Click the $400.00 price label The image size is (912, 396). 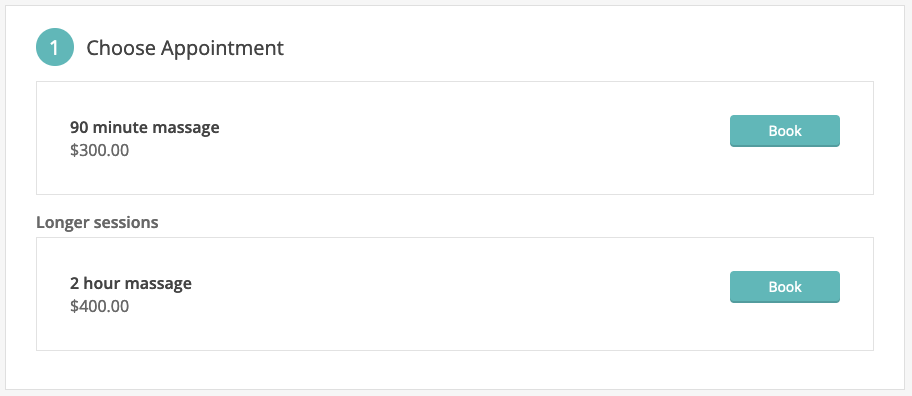[99, 306]
